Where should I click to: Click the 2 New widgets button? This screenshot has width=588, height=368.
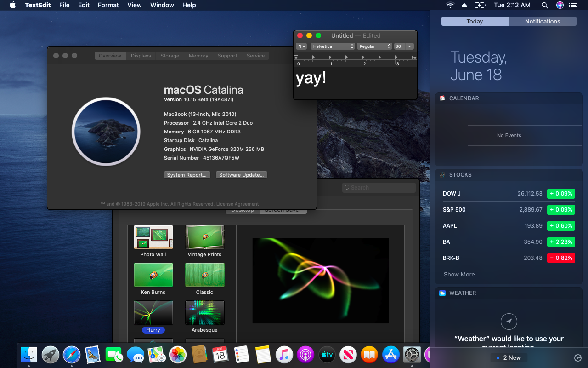coord(509,357)
